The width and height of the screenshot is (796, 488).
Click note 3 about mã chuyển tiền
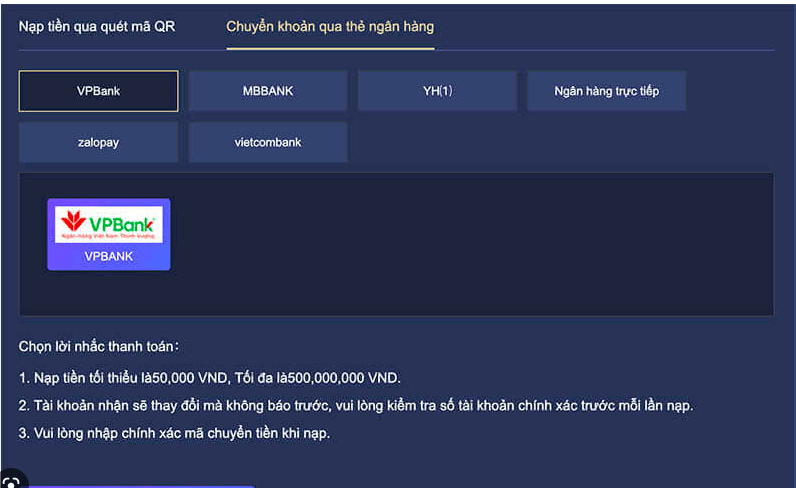point(174,433)
